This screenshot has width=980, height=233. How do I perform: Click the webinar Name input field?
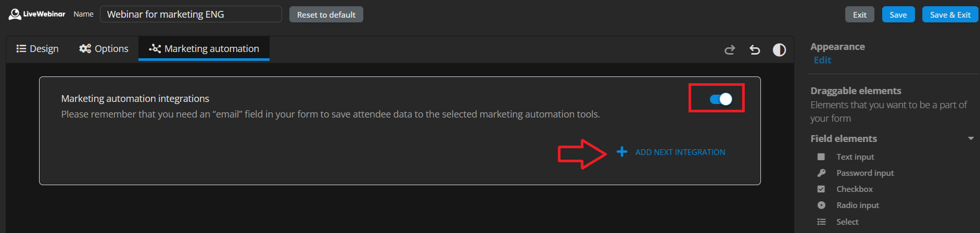point(190,15)
